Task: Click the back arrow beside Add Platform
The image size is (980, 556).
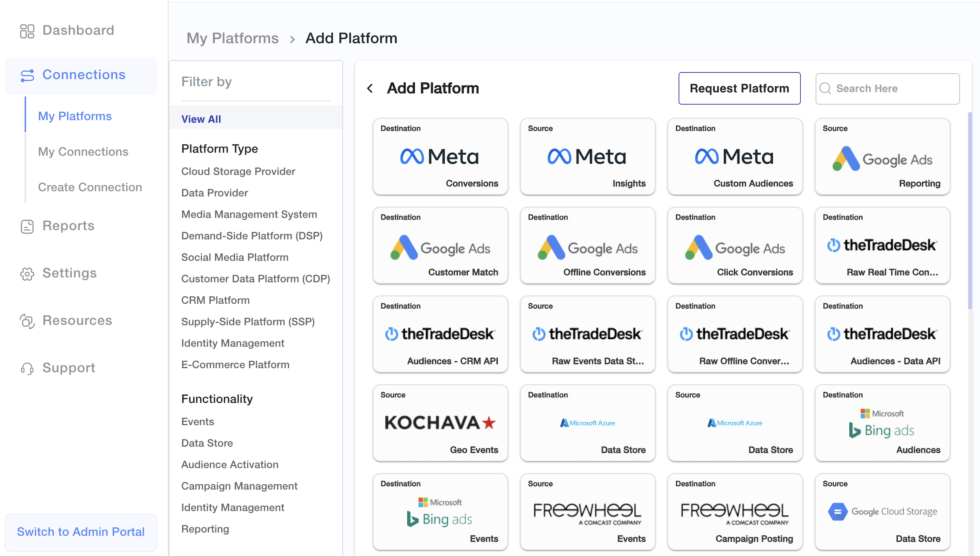Action: tap(370, 88)
